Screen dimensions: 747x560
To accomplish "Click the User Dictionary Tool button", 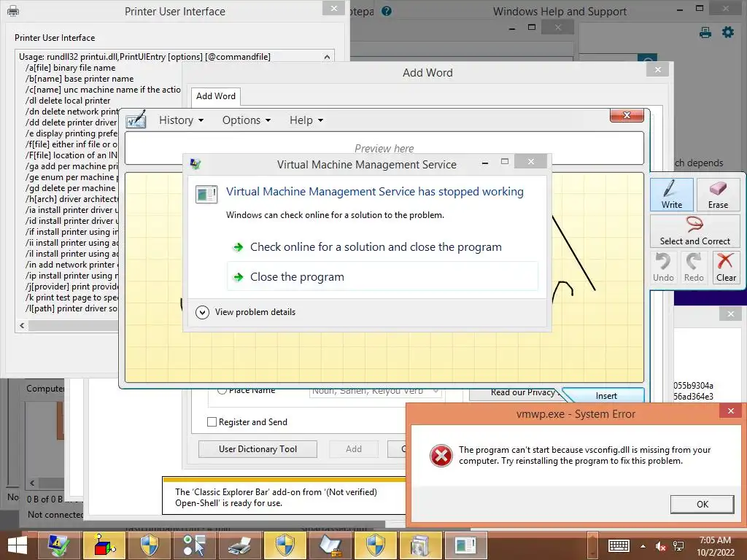I will pyautogui.click(x=258, y=449).
